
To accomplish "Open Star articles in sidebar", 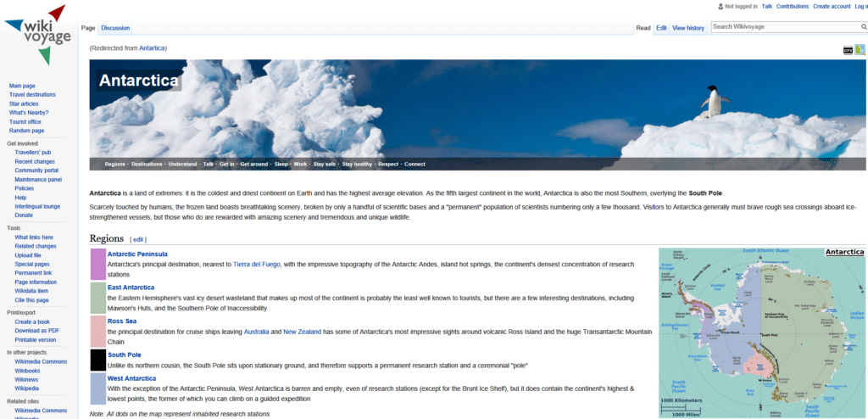I will [24, 103].
